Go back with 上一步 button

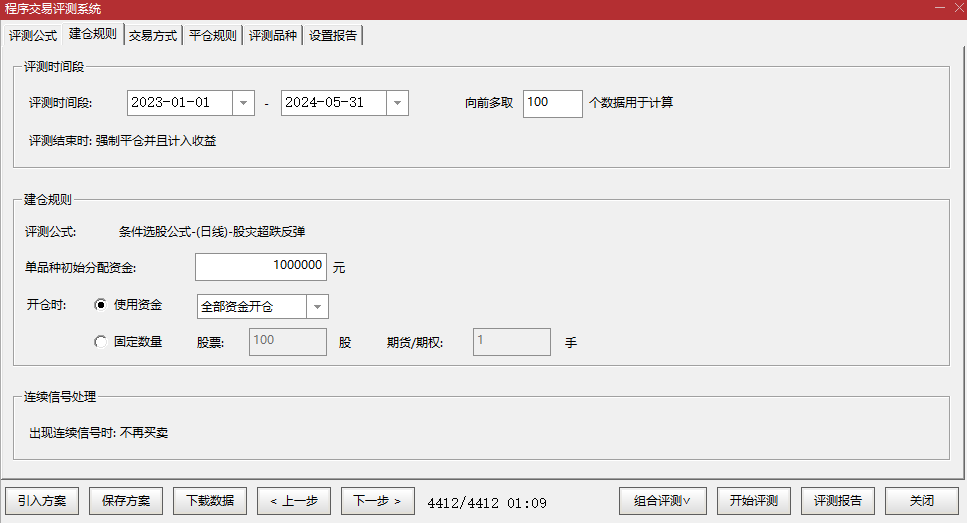pyautogui.click(x=294, y=501)
